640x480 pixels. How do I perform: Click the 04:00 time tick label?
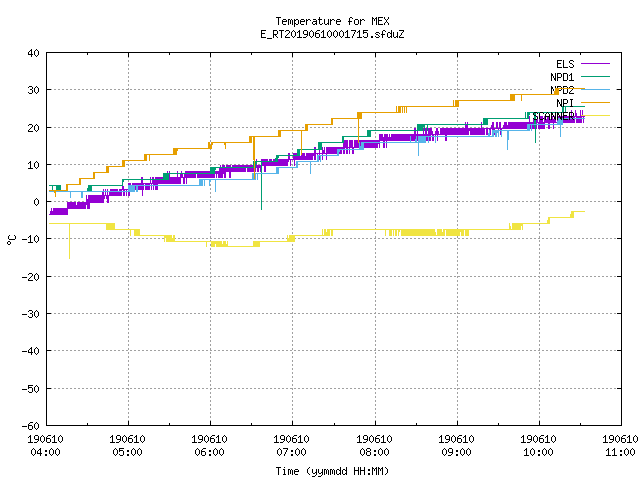point(45,452)
